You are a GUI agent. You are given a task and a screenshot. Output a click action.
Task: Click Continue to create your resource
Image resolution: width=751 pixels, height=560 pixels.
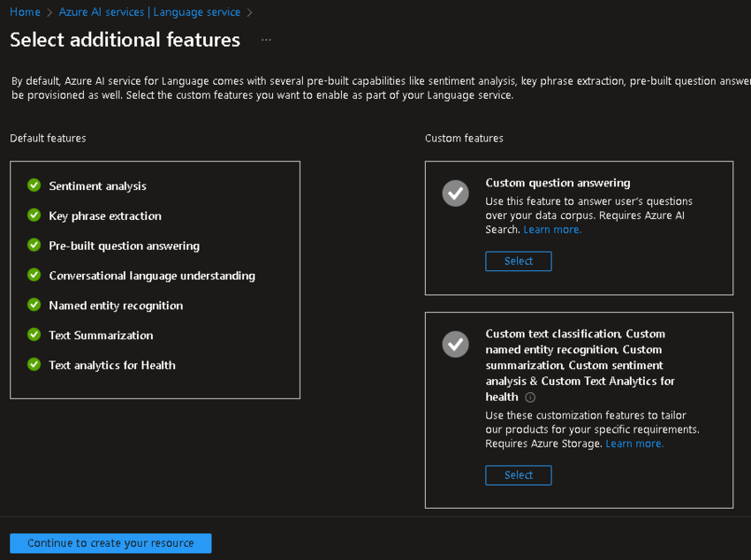point(110,542)
